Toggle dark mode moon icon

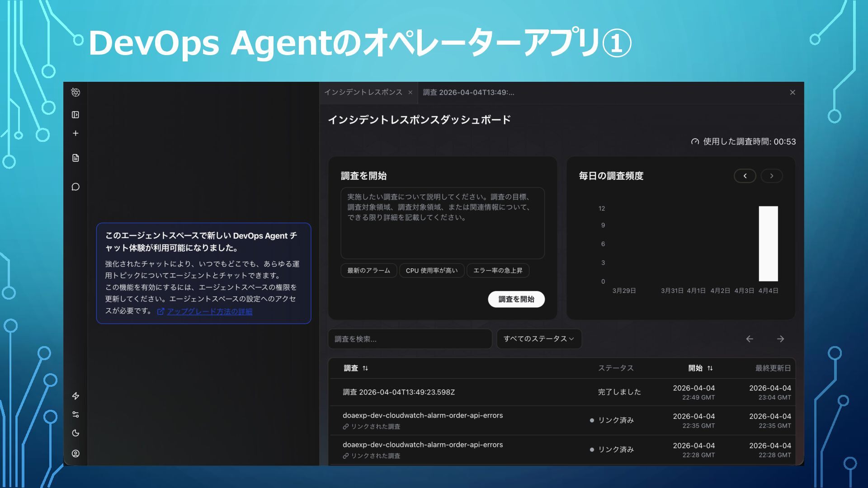[75, 433]
